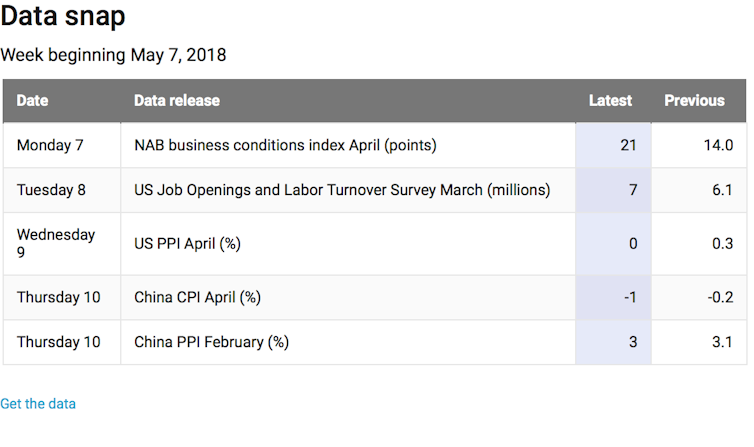Click the latest value -1 cell
This screenshot has height=447, width=754.
click(630, 297)
